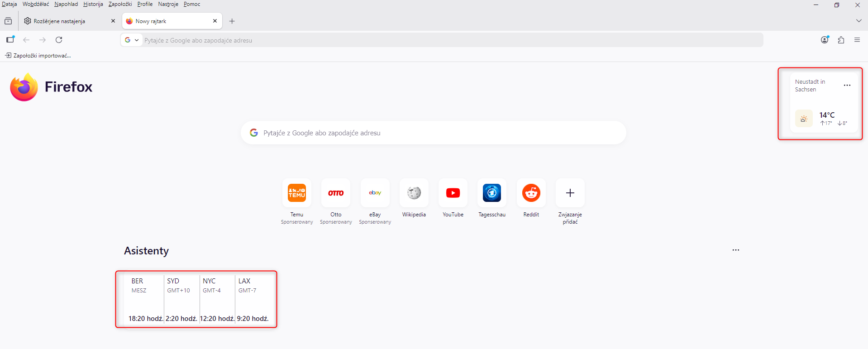Viewport: 868px width, 349px height.
Task: Reload the current page
Action: 59,40
